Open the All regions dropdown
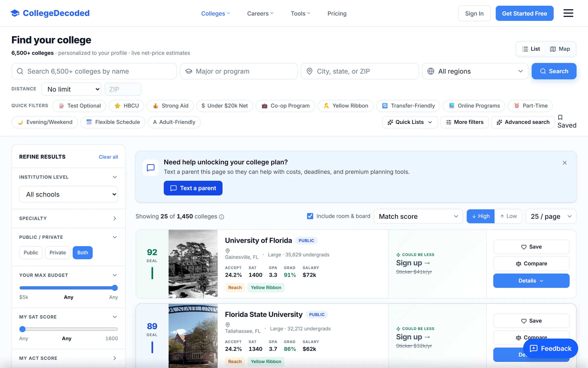The height and width of the screenshot is (368, 588). click(475, 71)
